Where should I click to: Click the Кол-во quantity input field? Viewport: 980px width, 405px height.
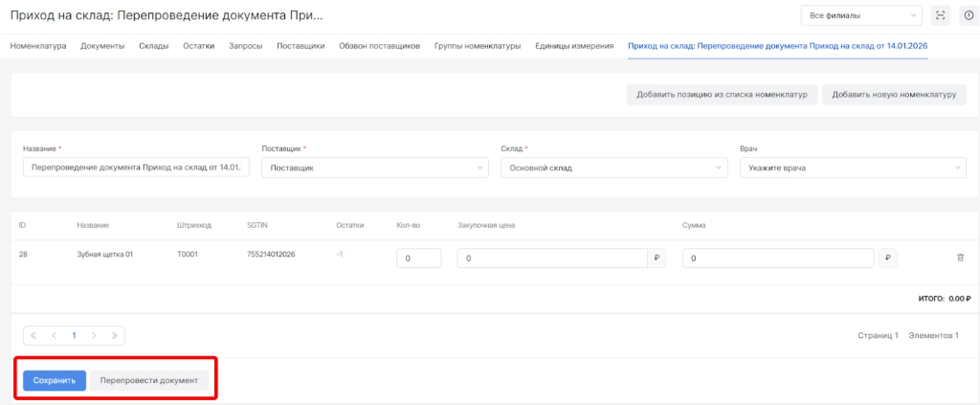418,259
